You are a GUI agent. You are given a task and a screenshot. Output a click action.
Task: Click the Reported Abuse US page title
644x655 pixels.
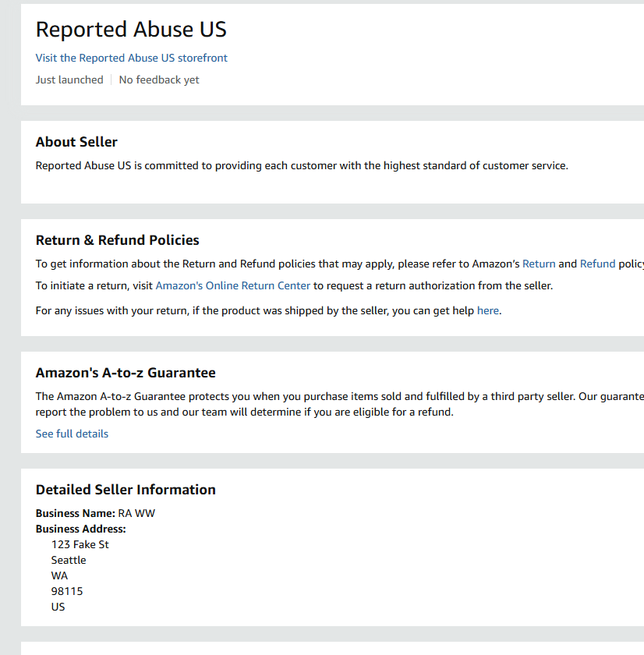point(131,30)
